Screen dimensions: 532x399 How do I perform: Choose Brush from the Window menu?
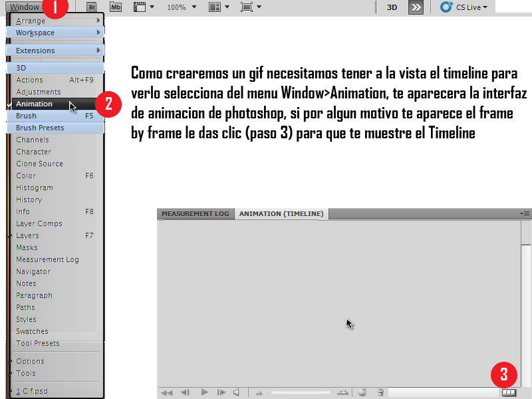point(55,116)
